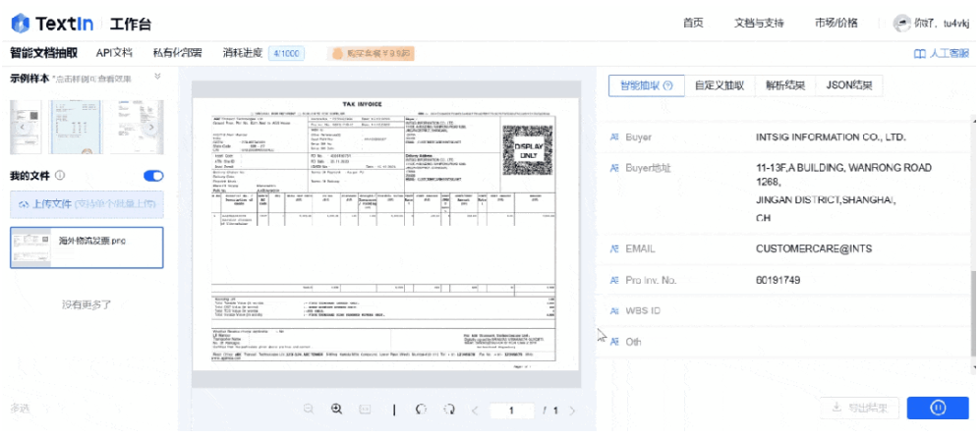Collapse the 示例样本 section
This screenshot has height=438, width=980.
157,77
